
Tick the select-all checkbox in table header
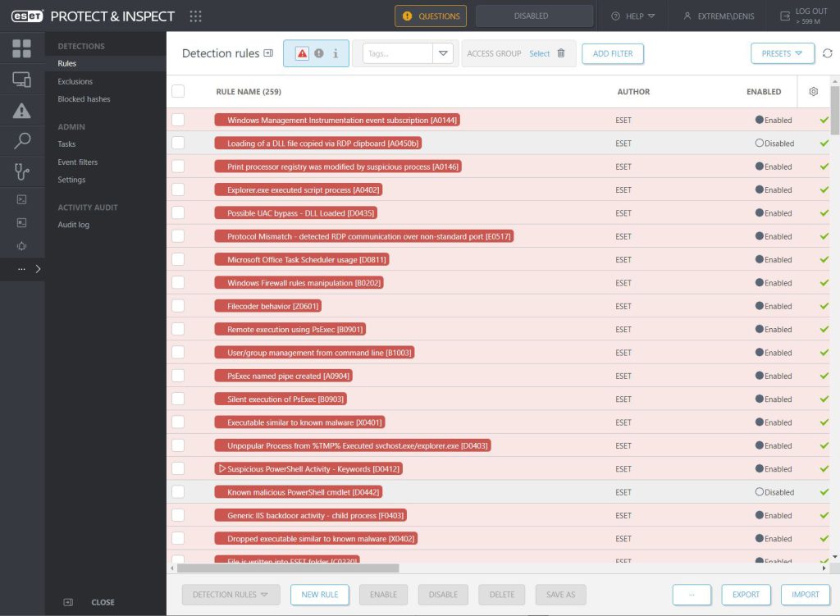178,92
